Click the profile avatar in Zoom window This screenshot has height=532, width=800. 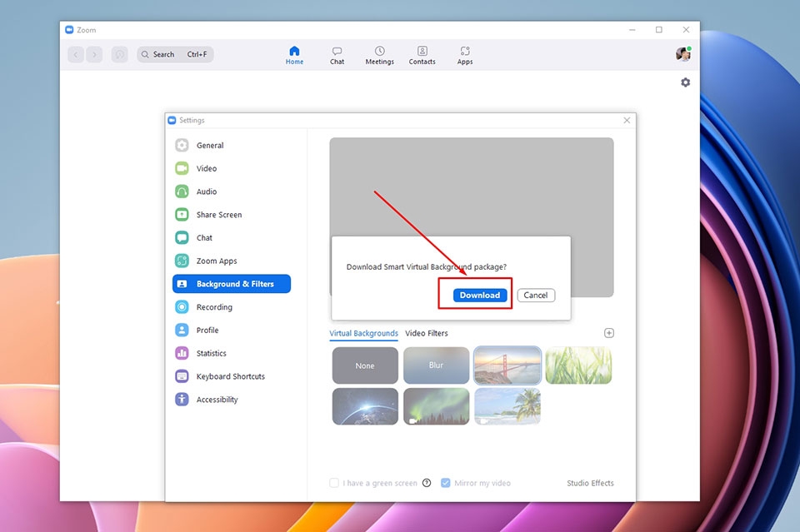point(683,53)
